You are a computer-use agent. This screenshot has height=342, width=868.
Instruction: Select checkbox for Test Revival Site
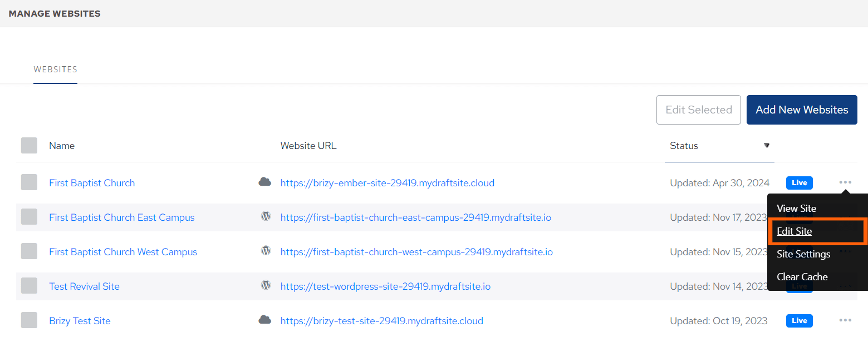[29, 286]
